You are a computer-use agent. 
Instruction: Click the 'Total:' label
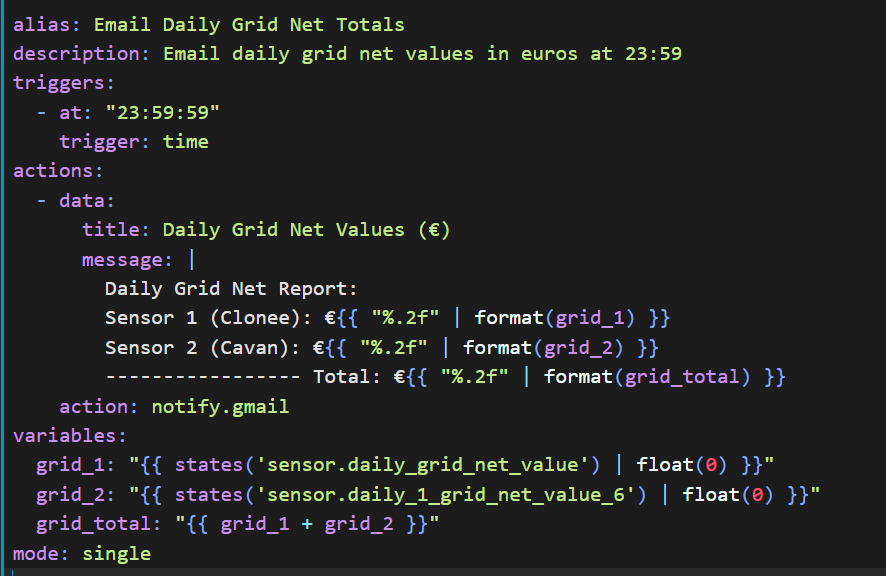pyautogui.click(x=347, y=376)
